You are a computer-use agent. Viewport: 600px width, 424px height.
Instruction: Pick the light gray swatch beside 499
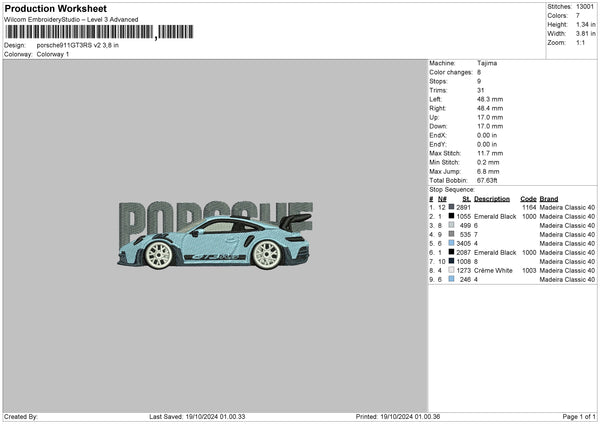click(452, 225)
